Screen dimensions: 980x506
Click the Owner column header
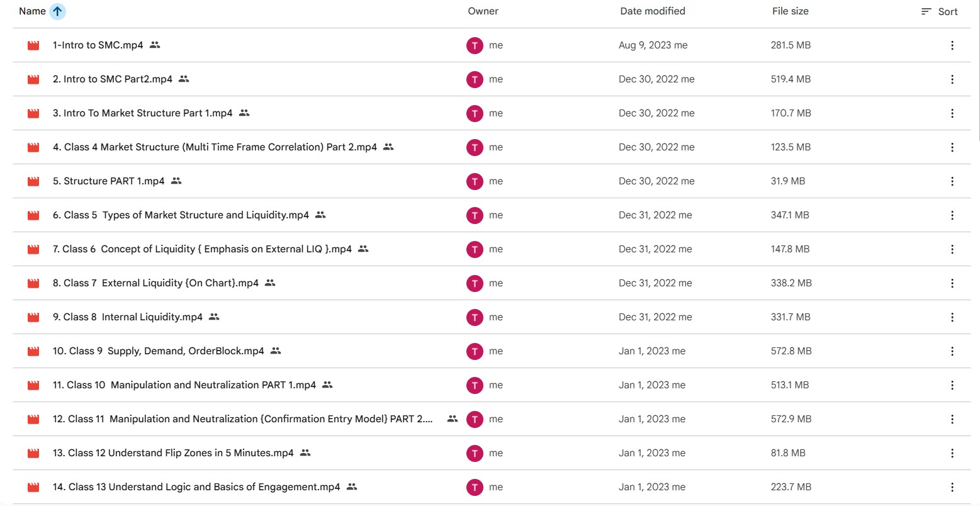(483, 11)
